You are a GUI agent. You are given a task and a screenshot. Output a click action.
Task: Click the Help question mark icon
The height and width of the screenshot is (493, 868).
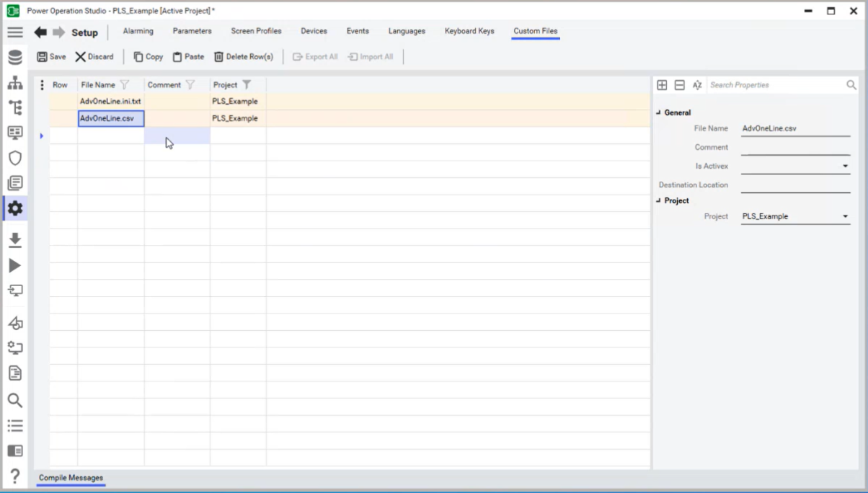pyautogui.click(x=14, y=476)
